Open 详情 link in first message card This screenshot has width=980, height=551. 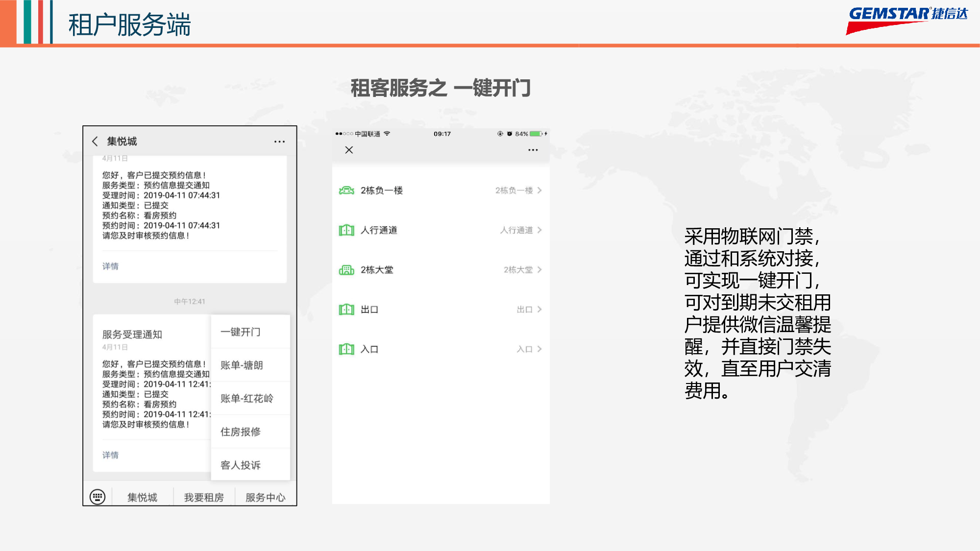[110, 266]
